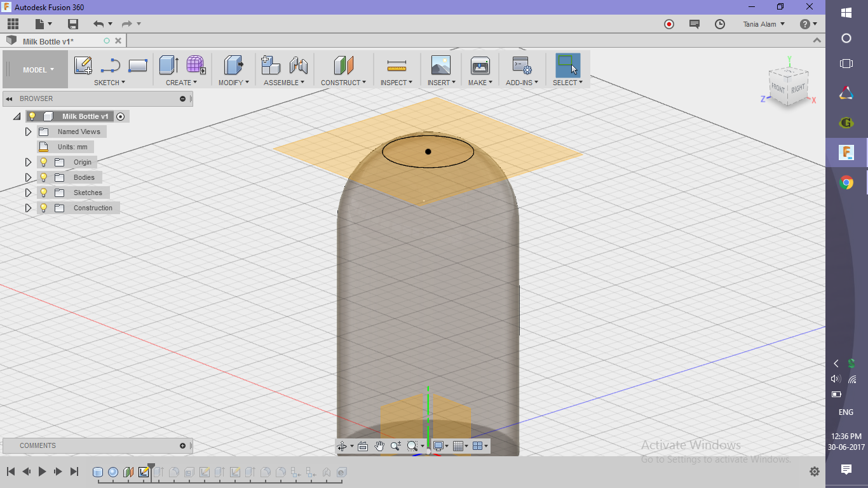Screen dimensions: 868x488
Task: Toggle the Origin folder light bulb
Action: pyautogui.click(x=44, y=162)
